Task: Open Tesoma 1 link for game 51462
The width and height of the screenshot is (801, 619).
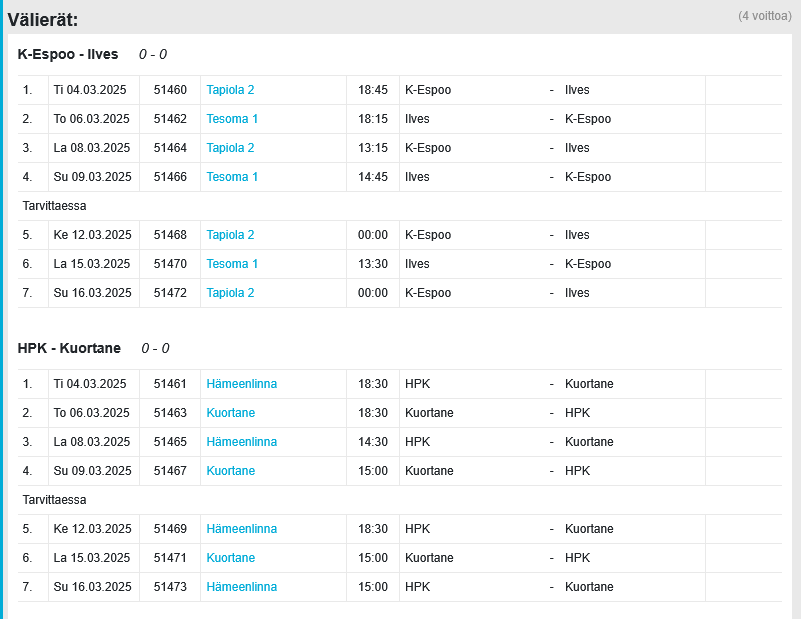Action: click(232, 119)
